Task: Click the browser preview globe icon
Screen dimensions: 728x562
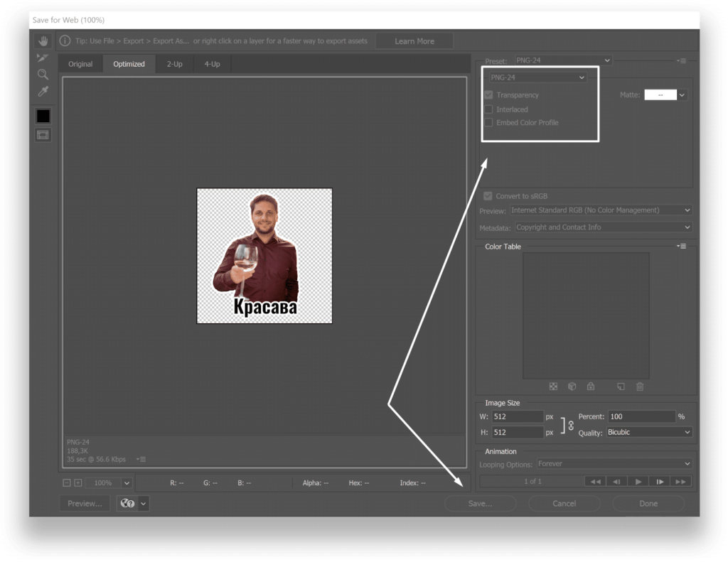Action: (128, 504)
